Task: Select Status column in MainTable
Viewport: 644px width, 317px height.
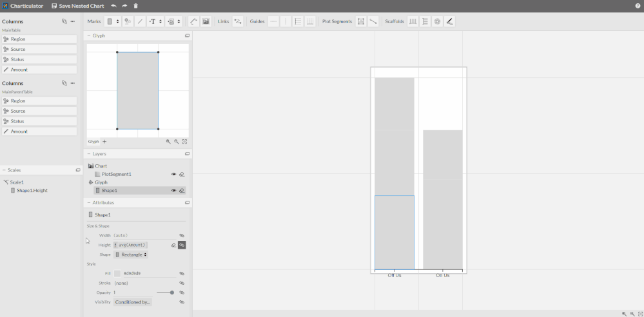Action: 39,59
